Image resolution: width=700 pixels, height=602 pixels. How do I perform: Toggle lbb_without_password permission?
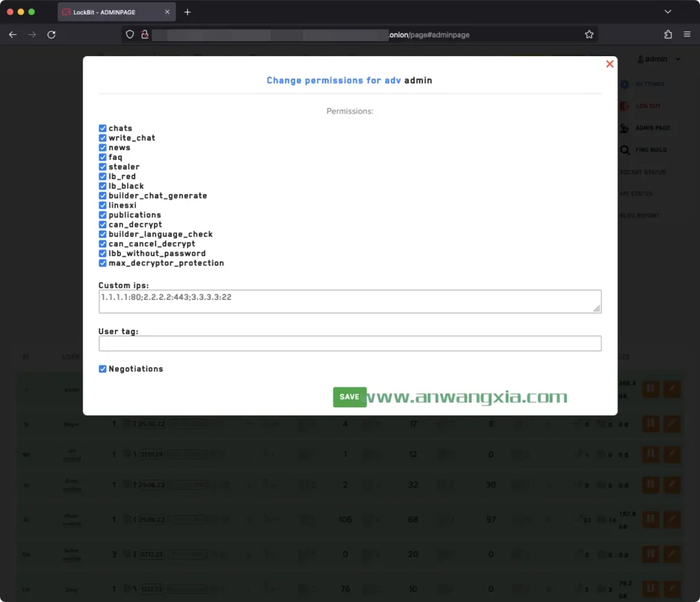coord(103,254)
